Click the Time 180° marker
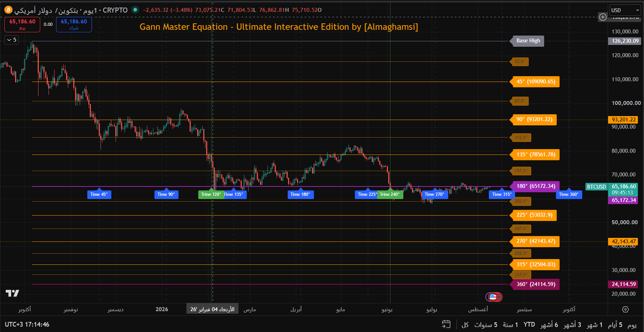This screenshot has height=332, width=644. pos(301,194)
